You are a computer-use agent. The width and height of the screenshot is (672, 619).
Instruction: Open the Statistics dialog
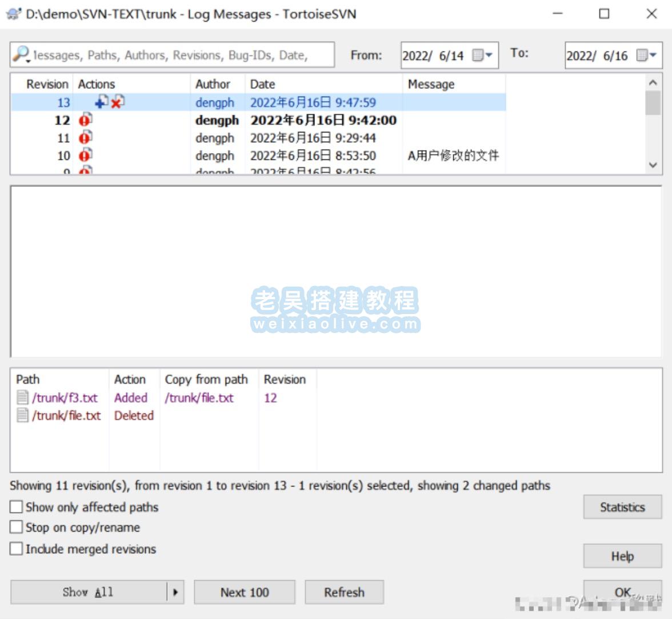click(622, 507)
